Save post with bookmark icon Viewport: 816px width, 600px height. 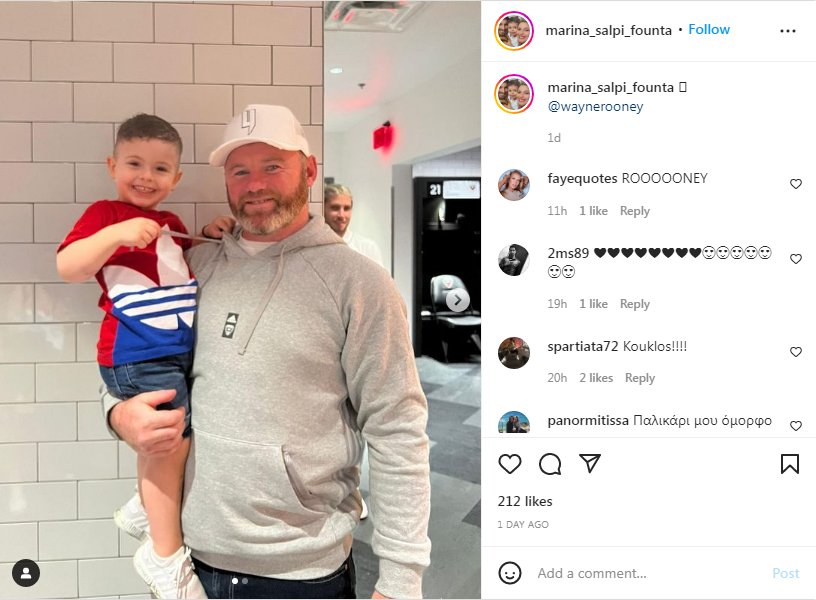pos(789,464)
